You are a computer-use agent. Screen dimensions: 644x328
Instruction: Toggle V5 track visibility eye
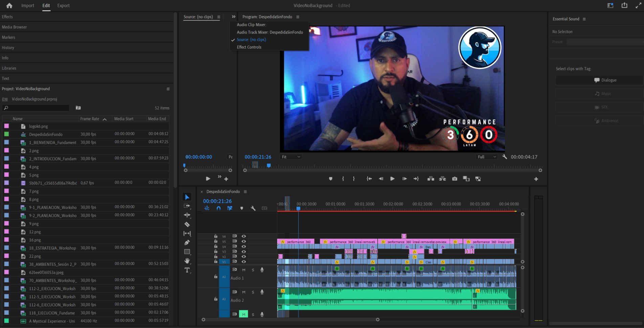(244, 241)
